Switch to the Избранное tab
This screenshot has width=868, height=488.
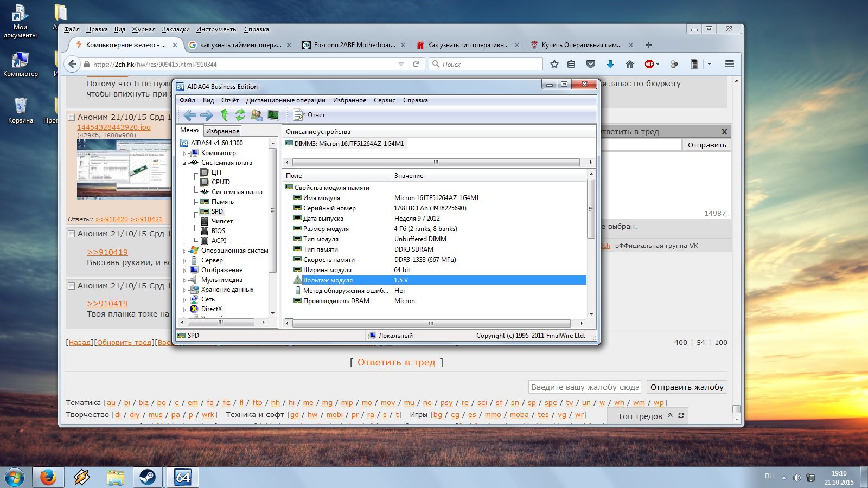tap(222, 131)
